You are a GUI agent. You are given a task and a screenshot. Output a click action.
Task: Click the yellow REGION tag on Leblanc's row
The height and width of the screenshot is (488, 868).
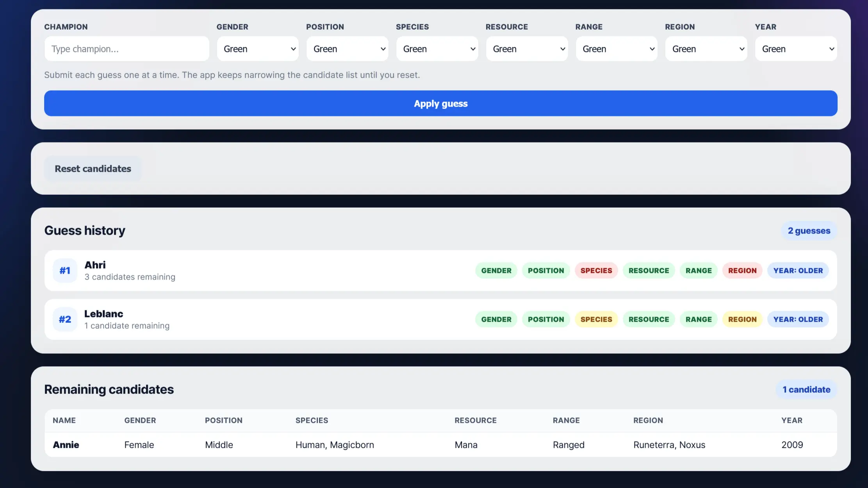point(742,319)
